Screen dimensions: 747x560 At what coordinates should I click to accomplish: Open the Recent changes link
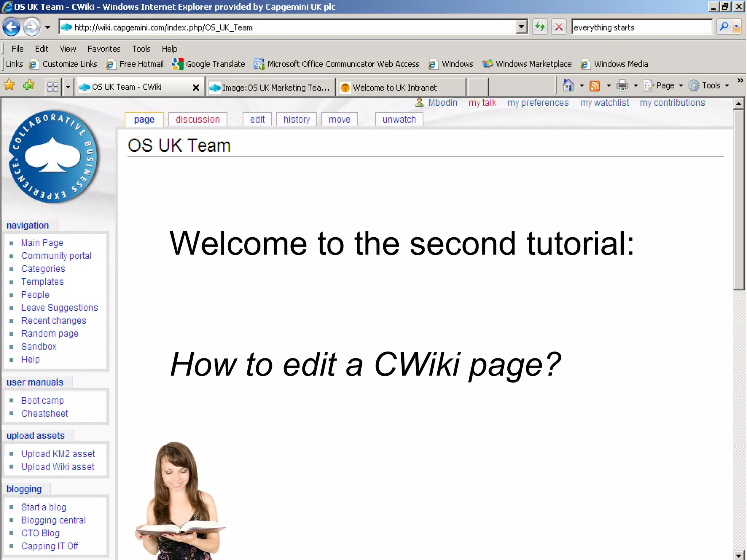click(54, 320)
